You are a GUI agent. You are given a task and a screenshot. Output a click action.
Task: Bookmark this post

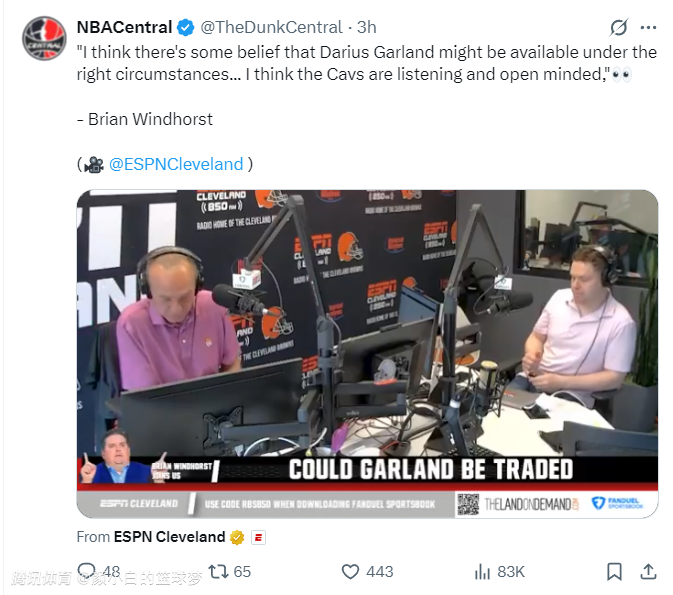614,572
